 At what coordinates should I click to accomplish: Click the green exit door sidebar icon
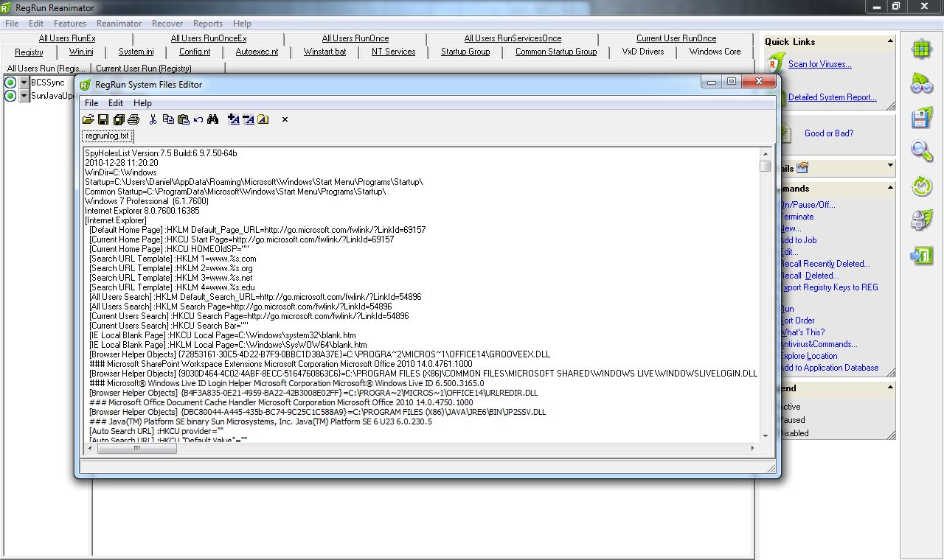[x=921, y=255]
